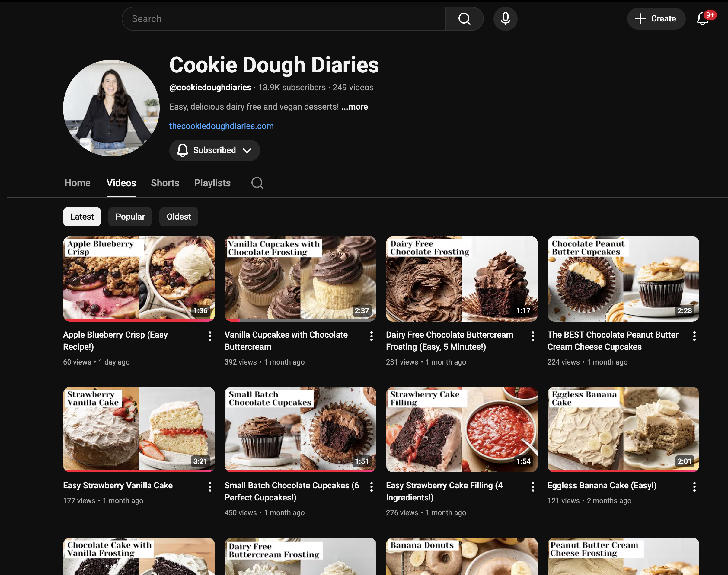The image size is (728, 575).
Task: Activate voice search microphone icon
Action: pyautogui.click(x=505, y=19)
